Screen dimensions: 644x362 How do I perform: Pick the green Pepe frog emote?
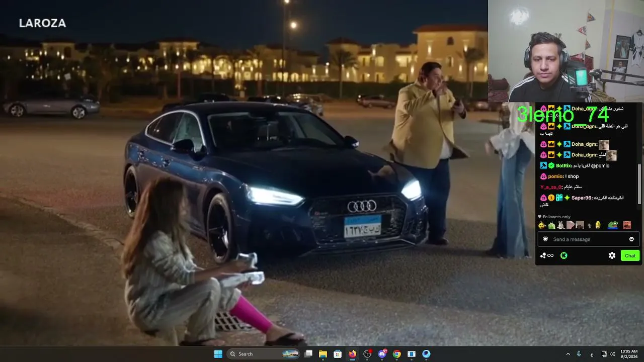tap(612, 225)
